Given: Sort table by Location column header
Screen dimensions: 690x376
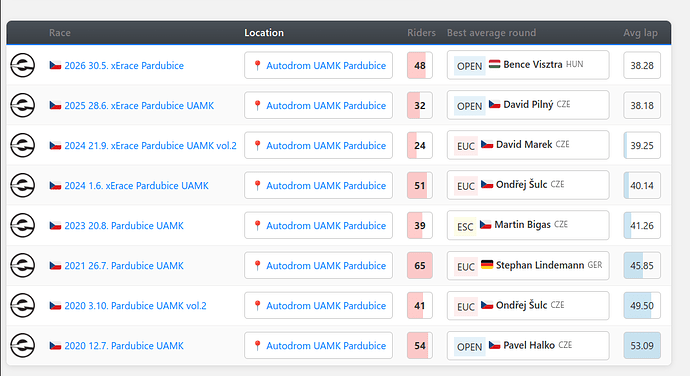Looking at the screenshot, I should coord(264,33).
